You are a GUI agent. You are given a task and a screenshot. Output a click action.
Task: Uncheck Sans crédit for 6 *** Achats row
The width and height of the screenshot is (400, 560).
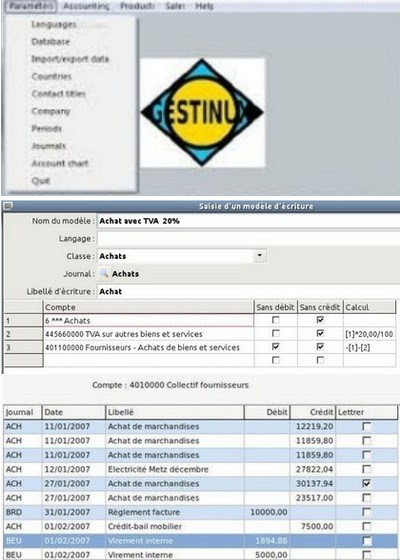click(320, 320)
